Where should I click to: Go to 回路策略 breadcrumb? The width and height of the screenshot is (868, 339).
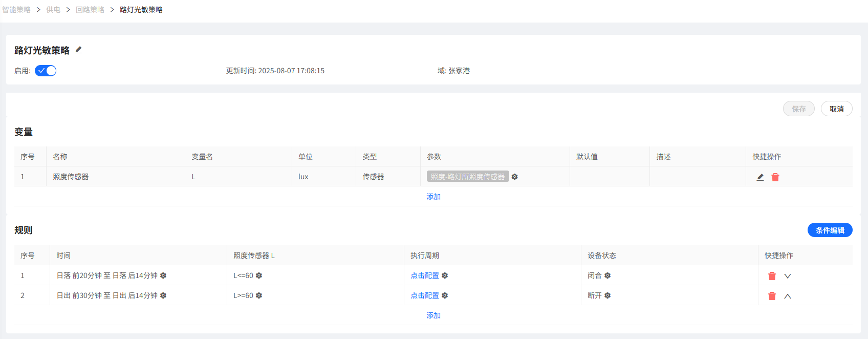(x=90, y=10)
